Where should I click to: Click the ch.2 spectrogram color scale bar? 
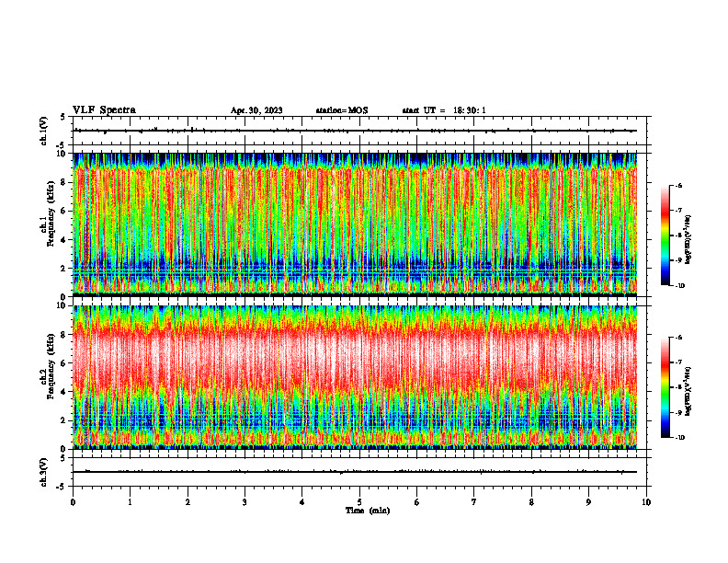[x=665, y=387]
